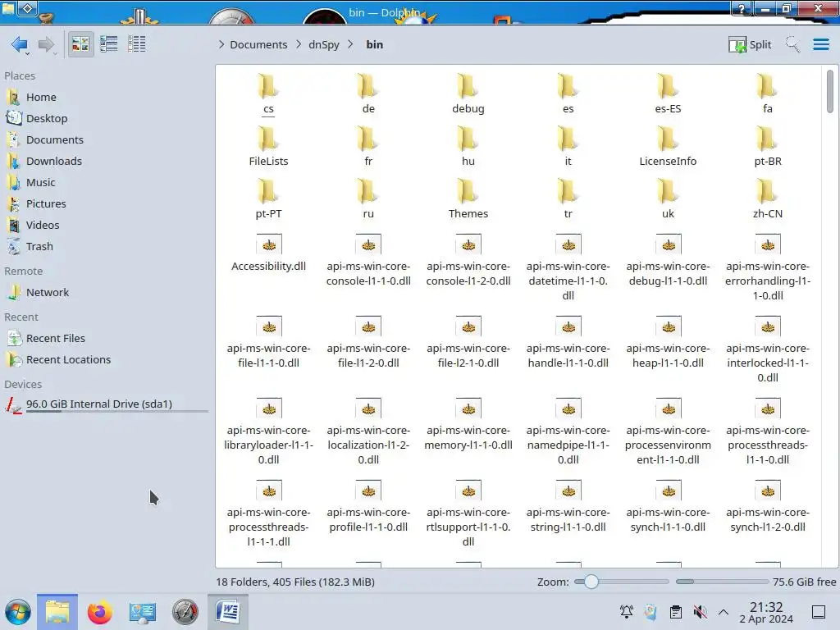Click the status text showing 18 Folders, 405 Files
The image size is (840, 630).
[x=295, y=582]
